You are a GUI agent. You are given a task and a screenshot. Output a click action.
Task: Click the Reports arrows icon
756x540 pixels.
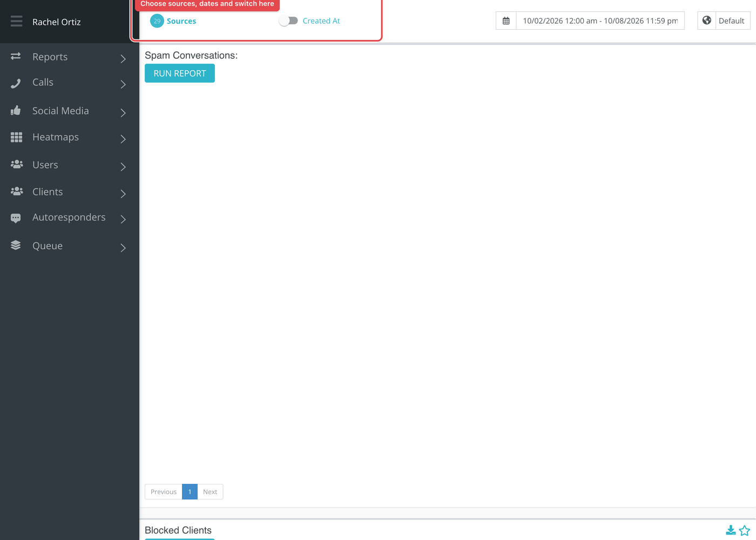[16, 56]
